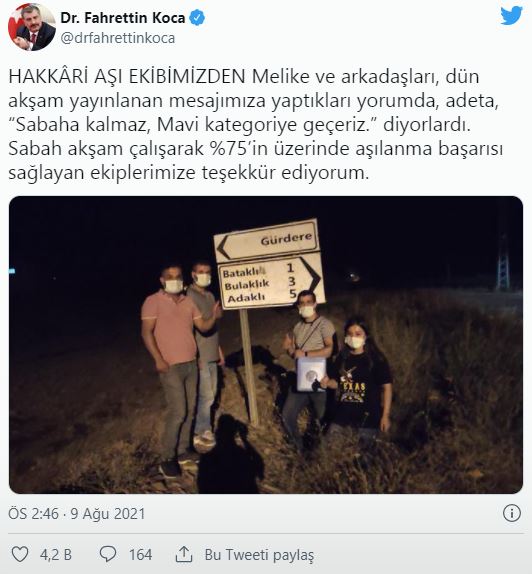Click the 4,2 B likes count
The height and width of the screenshot is (574, 532).
tap(56, 555)
